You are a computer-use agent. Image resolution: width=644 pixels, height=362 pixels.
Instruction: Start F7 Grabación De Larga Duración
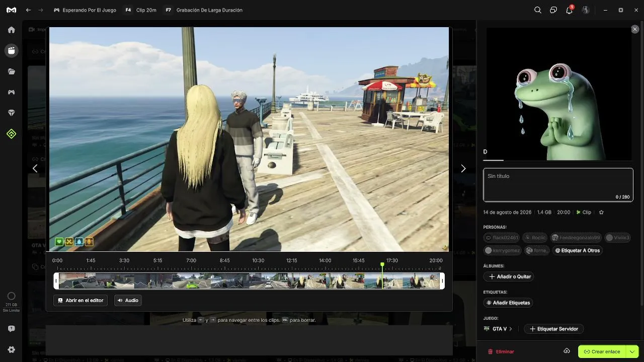[x=204, y=10]
